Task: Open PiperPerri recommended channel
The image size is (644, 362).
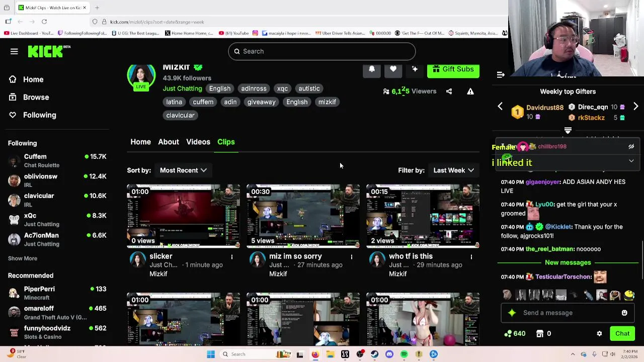Action: (x=57, y=293)
